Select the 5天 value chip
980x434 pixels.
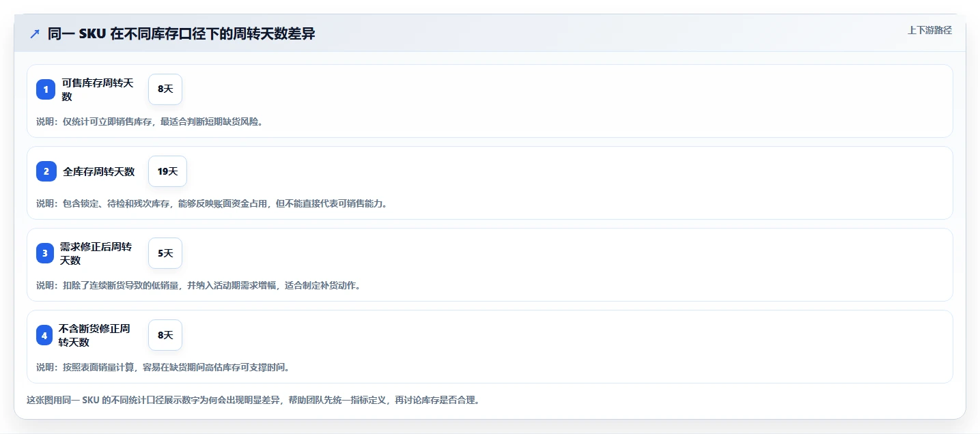[165, 253]
